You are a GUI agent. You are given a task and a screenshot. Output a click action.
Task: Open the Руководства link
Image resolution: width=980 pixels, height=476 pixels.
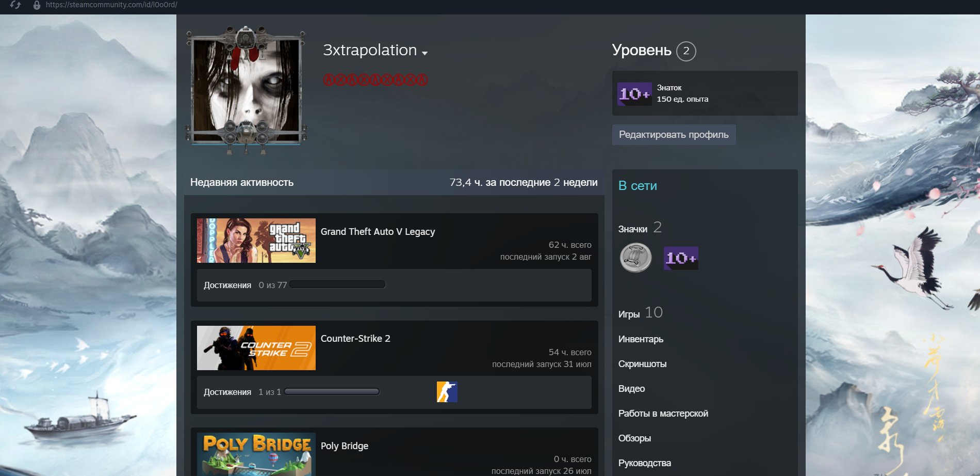pyautogui.click(x=645, y=463)
